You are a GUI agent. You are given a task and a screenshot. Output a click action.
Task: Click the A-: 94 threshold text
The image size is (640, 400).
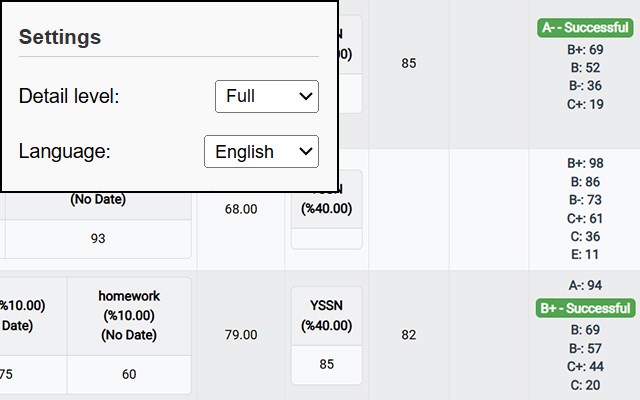pyautogui.click(x=585, y=285)
